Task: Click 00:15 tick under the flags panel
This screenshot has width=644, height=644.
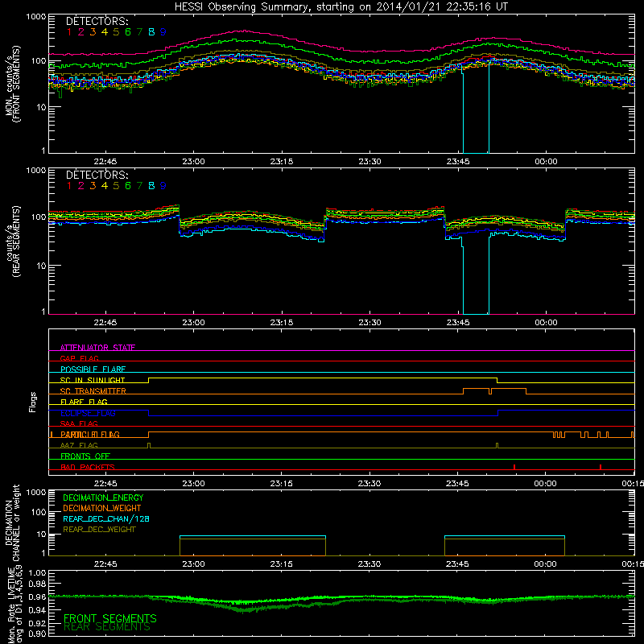Action: tap(633, 484)
